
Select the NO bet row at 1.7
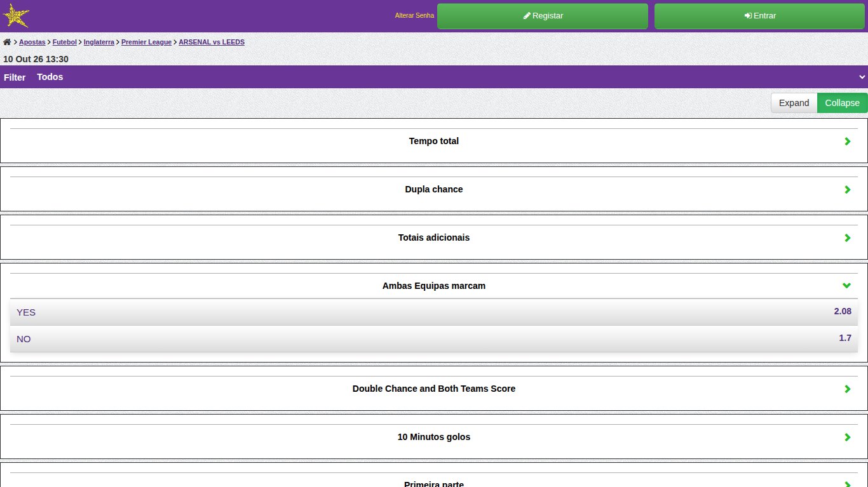tap(434, 339)
